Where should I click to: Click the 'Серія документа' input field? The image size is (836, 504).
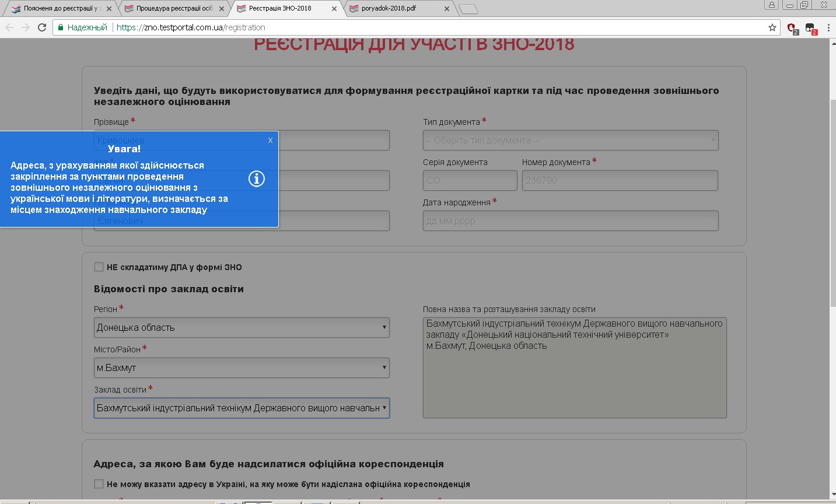[x=470, y=180]
